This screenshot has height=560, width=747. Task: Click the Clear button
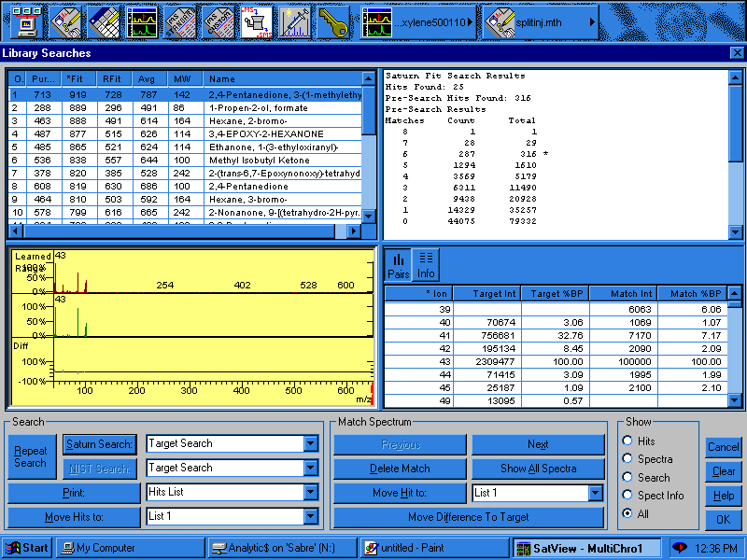(x=723, y=471)
